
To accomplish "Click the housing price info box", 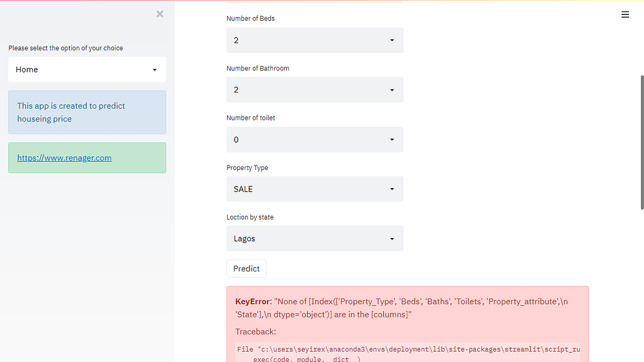I will 87,113.
